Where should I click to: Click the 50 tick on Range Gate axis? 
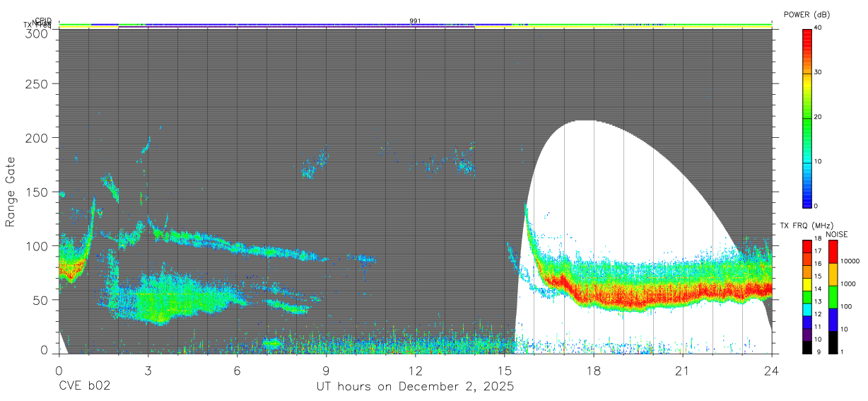pyautogui.click(x=41, y=300)
